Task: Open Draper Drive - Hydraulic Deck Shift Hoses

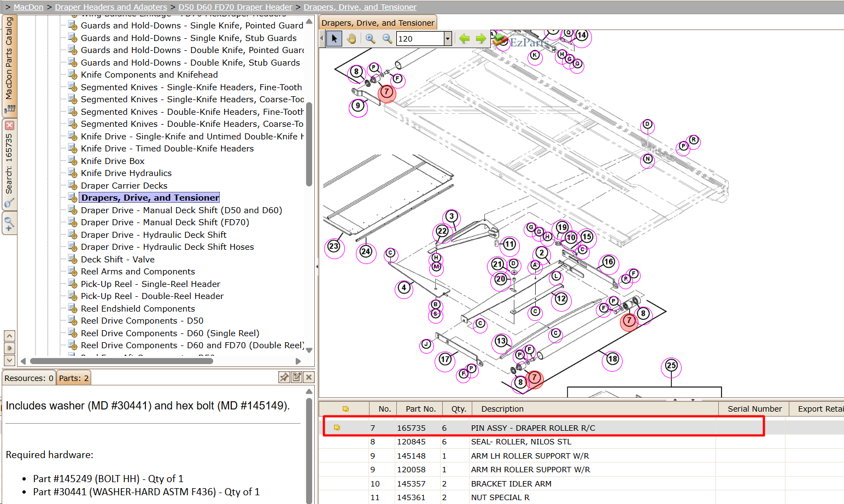Action: coord(167,247)
